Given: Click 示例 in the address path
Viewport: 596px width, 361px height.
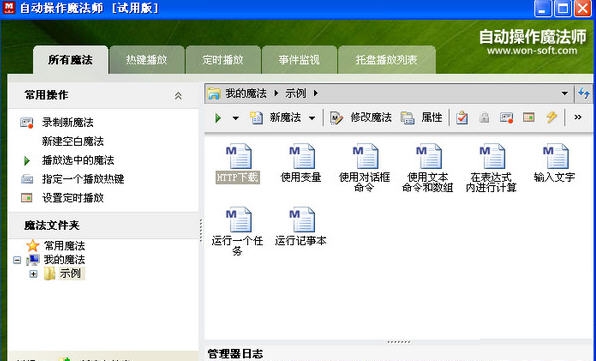Looking at the screenshot, I should [296, 93].
